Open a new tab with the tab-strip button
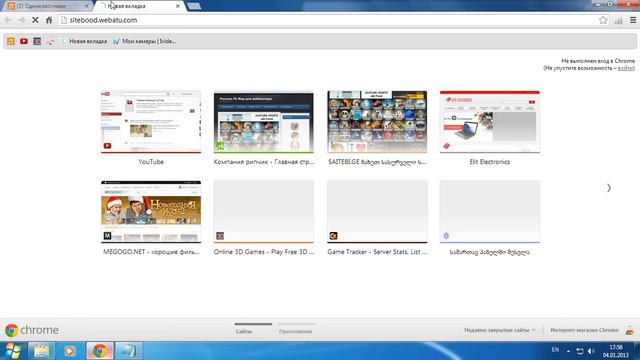The height and width of the screenshot is (360, 640). 194,6
